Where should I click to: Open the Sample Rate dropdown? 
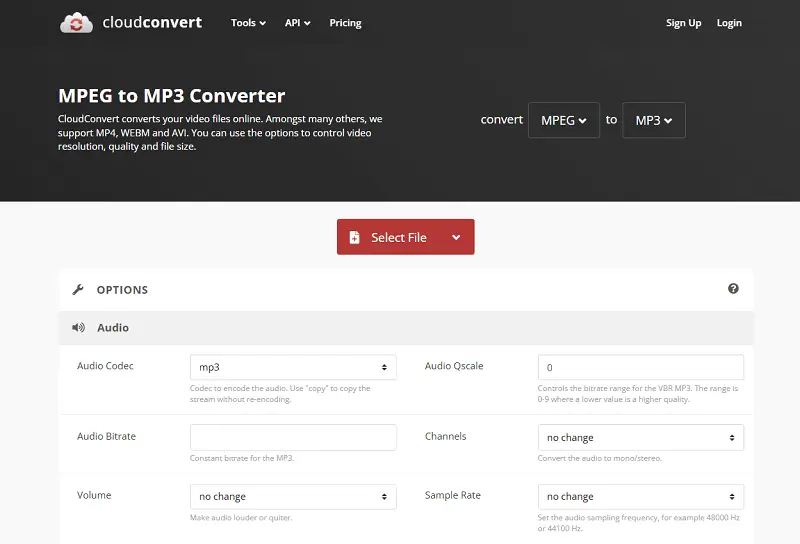640,497
